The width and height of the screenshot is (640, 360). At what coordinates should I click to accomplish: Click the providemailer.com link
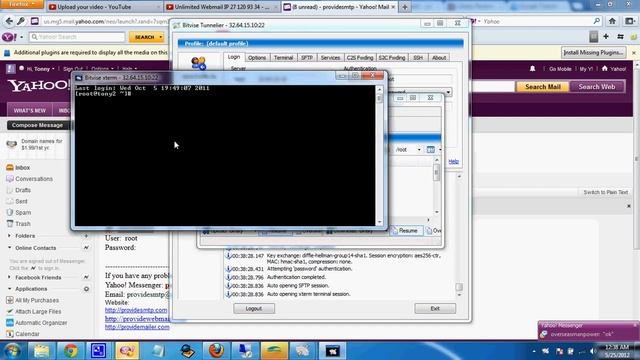click(x=137, y=327)
